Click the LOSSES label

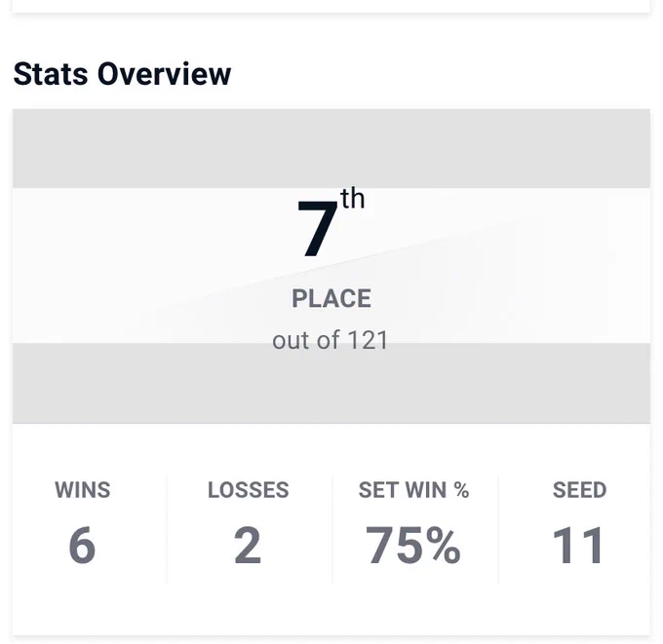pyautogui.click(x=249, y=490)
